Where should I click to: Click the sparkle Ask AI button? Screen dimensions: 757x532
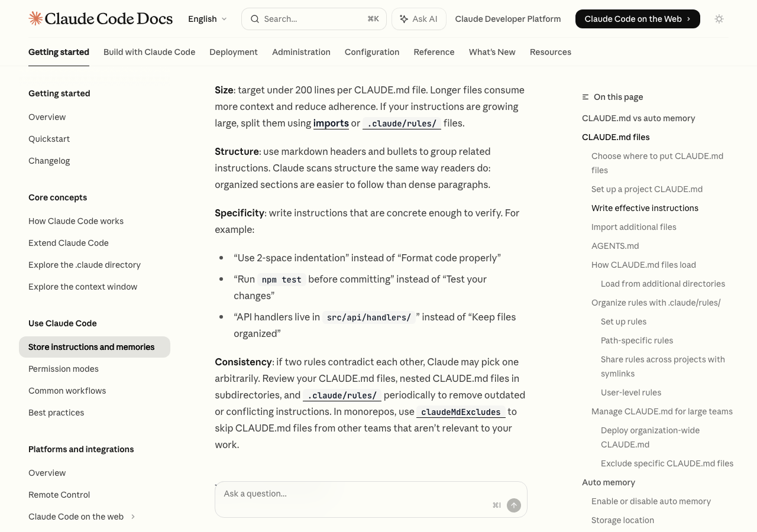click(x=419, y=19)
